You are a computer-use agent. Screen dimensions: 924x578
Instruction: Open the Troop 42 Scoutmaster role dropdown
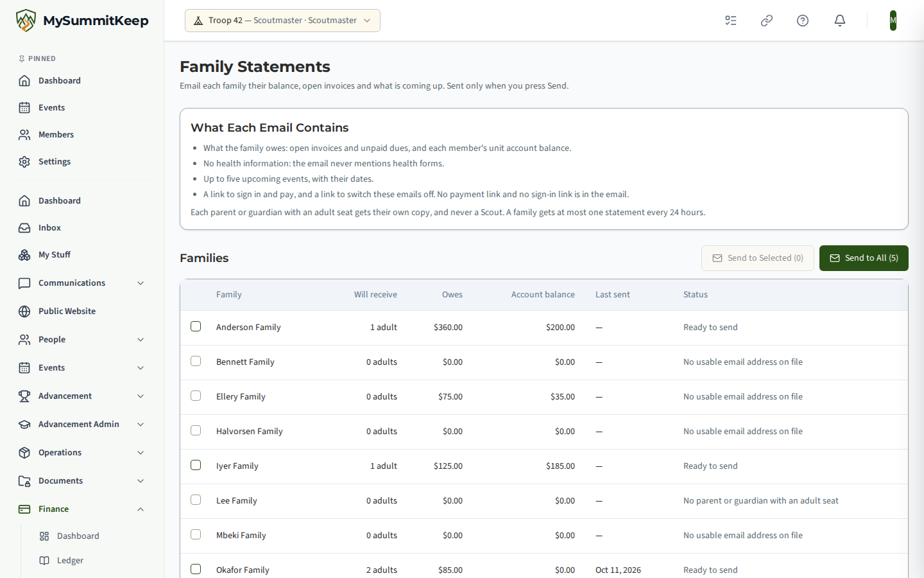coord(282,21)
